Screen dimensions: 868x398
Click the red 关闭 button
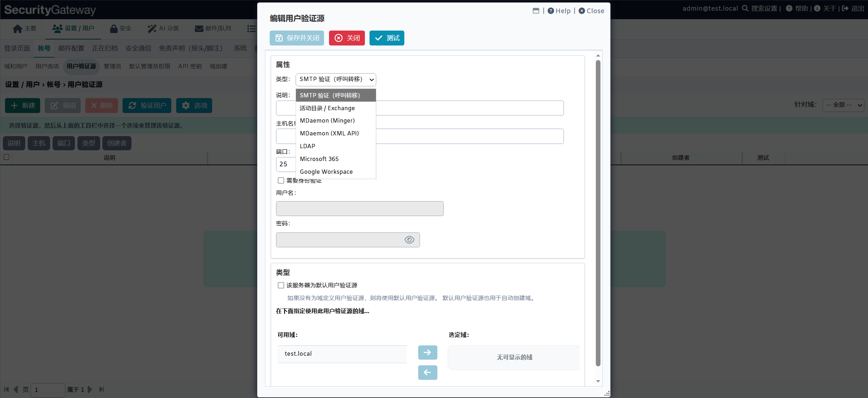tap(347, 38)
